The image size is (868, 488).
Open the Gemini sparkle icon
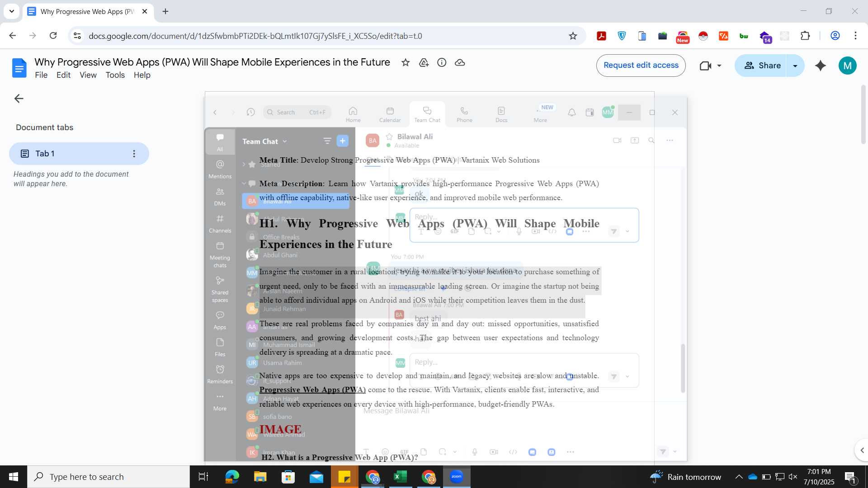pyautogui.click(x=821, y=66)
